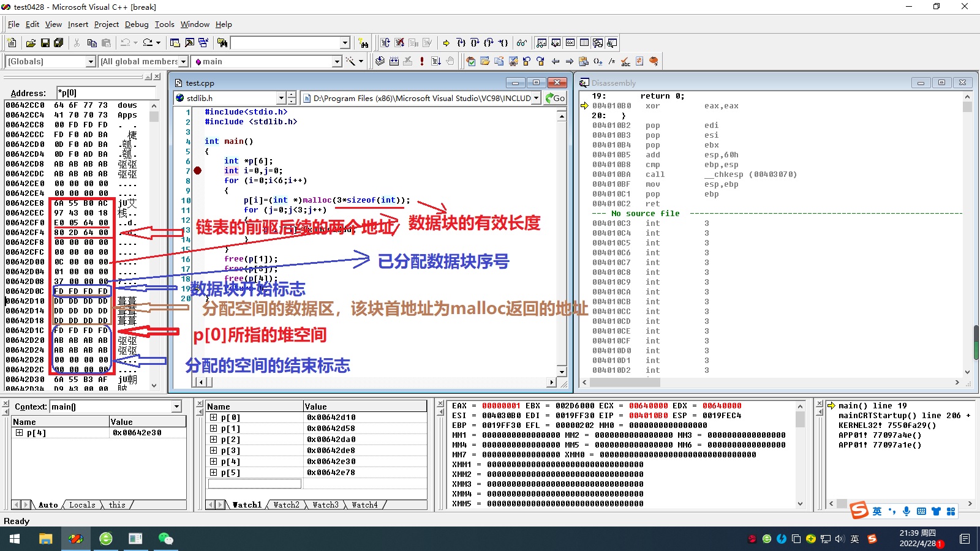Click the Restart debugger icon
This screenshot has height=551, width=980.
click(385, 43)
